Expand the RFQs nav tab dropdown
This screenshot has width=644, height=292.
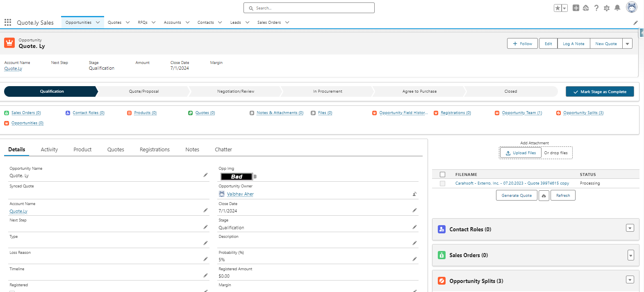(x=153, y=23)
